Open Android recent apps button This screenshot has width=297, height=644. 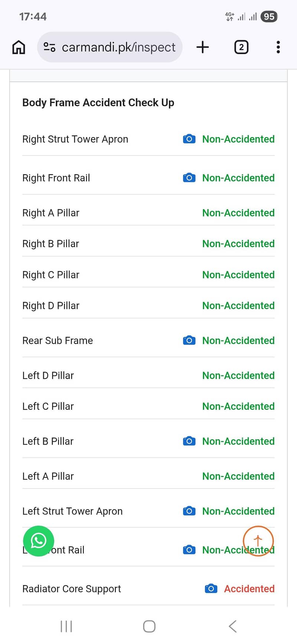click(66, 626)
